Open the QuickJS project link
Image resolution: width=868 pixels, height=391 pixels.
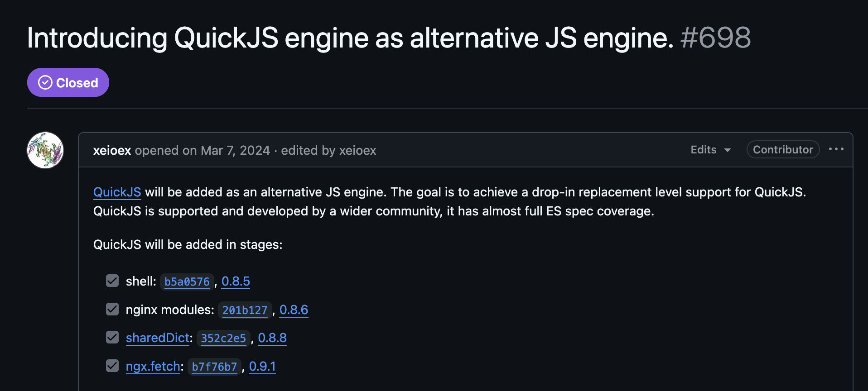[117, 192]
